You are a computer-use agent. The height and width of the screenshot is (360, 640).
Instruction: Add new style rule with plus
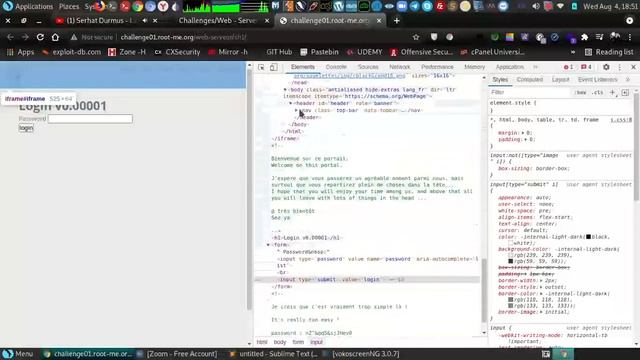[x=612, y=93]
